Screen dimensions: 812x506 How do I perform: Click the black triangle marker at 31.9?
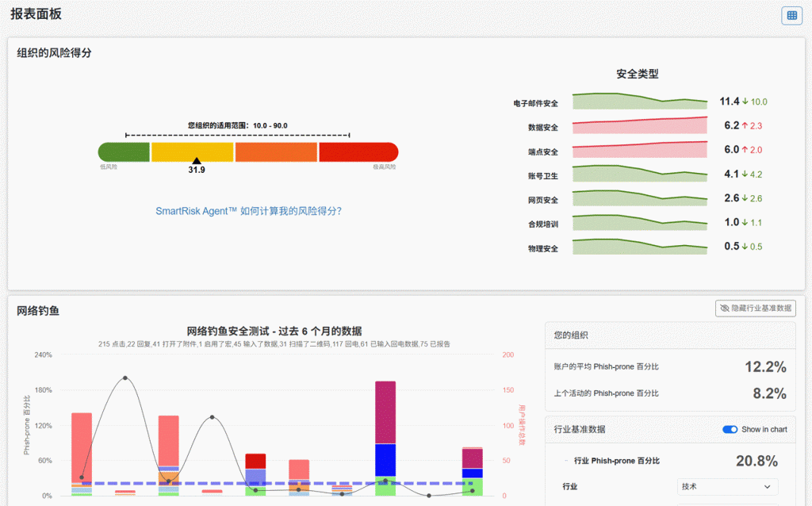(197, 161)
